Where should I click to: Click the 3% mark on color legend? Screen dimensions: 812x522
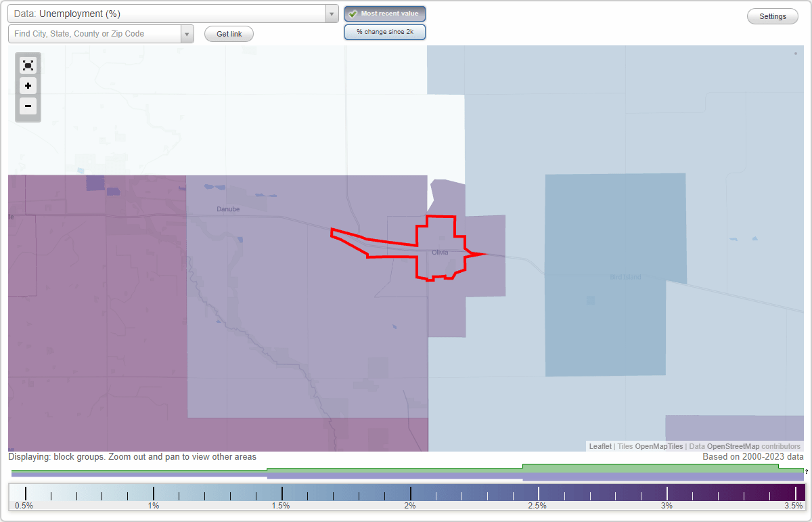pyautogui.click(x=667, y=505)
